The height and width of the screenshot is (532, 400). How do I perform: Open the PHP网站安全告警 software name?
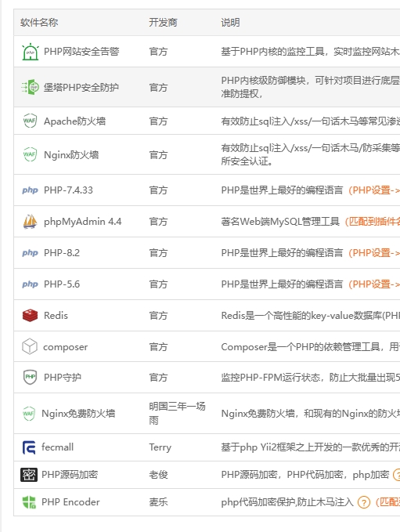[81, 52]
